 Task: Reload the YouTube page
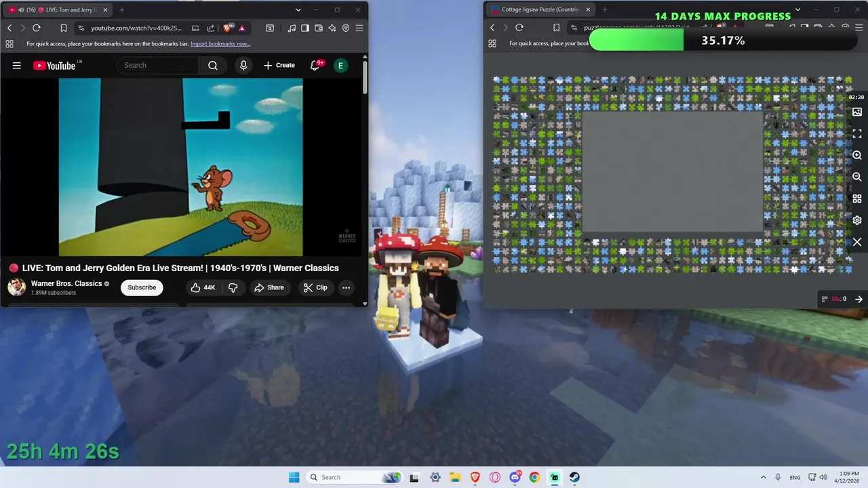click(x=37, y=28)
